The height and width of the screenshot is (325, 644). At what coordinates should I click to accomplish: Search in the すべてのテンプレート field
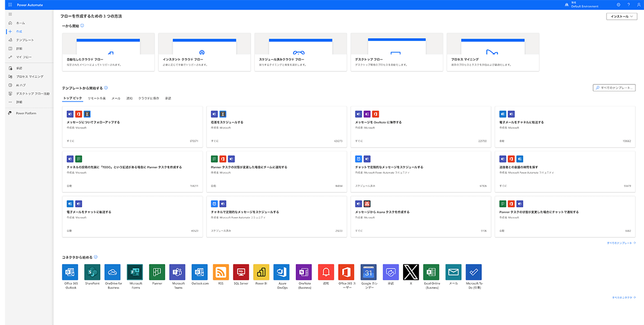point(614,88)
